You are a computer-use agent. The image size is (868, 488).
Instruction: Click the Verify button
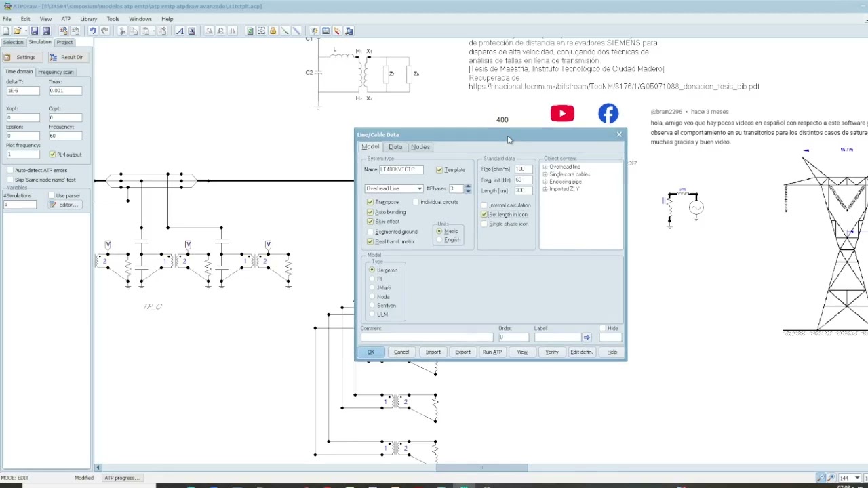pos(552,352)
